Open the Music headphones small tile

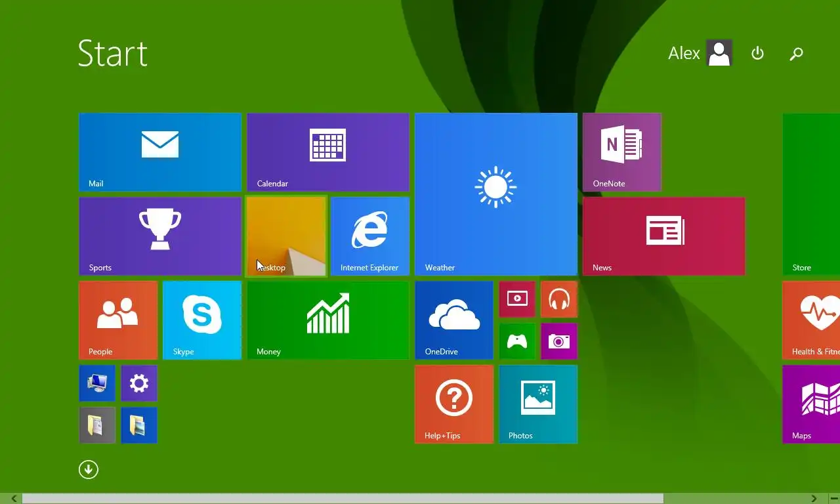point(559,299)
